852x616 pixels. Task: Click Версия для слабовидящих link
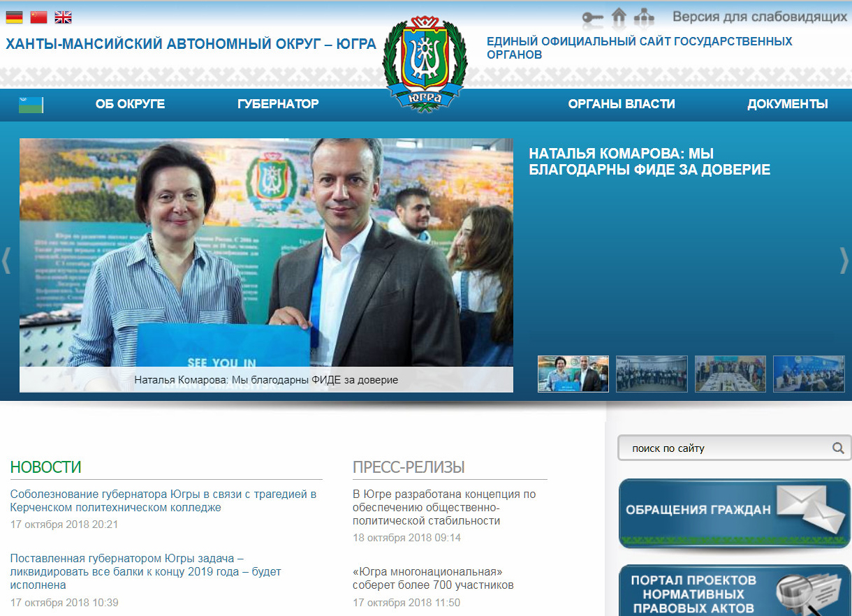click(761, 16)
